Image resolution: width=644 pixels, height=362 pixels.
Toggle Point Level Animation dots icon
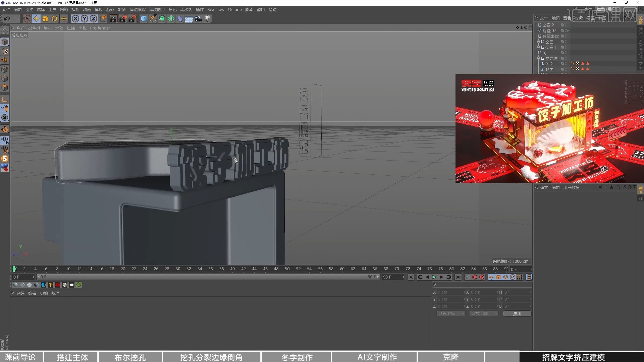point(520,277)
